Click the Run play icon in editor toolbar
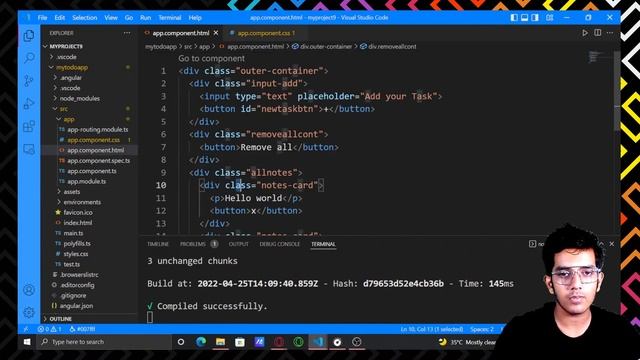The image size is (640, 360). pyautogui.click(x=585, y=33)
